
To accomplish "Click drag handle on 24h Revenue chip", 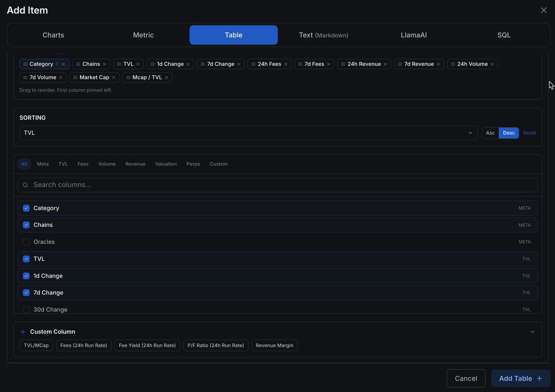I will (x=343, y=64).
